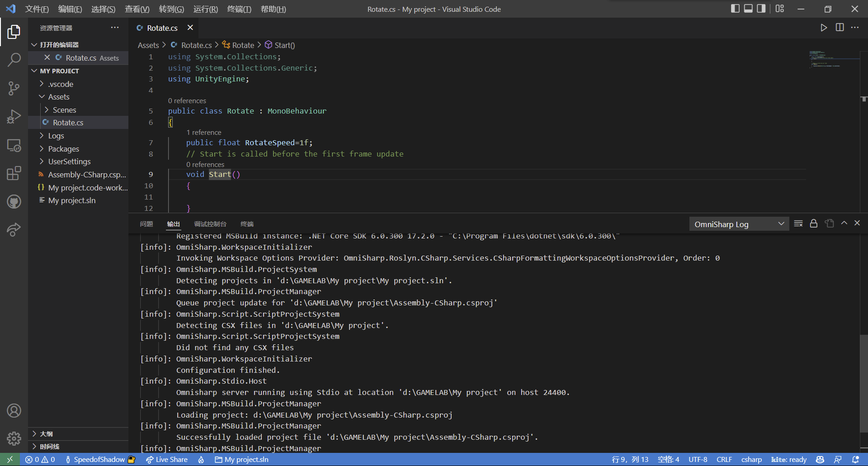This screenshot has width=868, height=466.
Task: Click the CRLF line ending indicator
Action: point(724,460)
